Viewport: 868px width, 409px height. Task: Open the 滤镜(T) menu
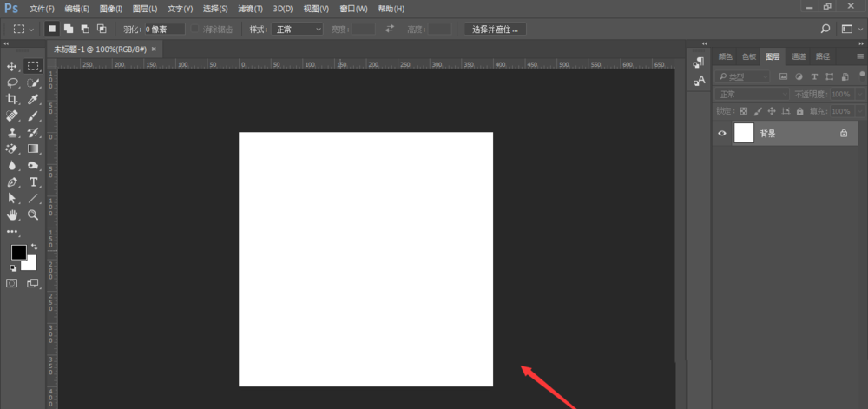point(251,9)
